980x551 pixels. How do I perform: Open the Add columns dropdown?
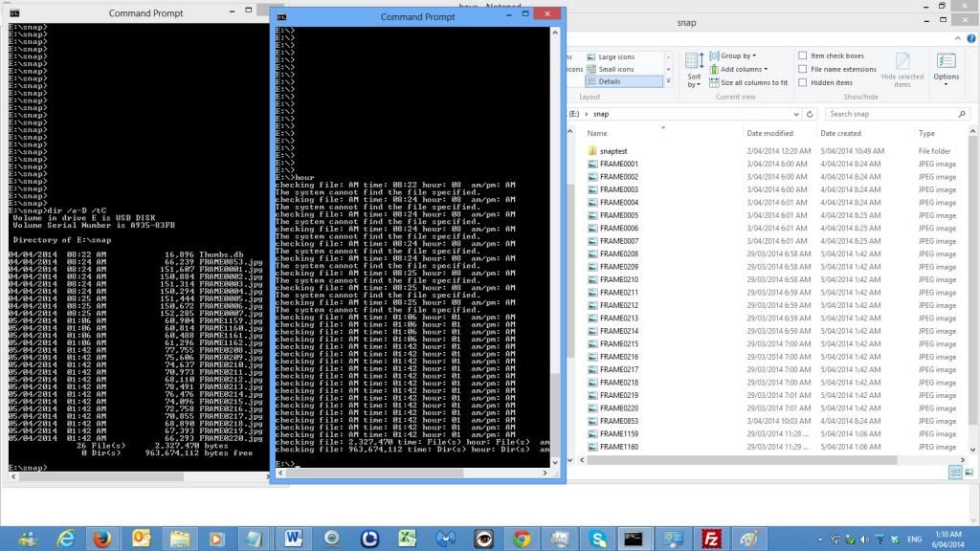point(742,69)
